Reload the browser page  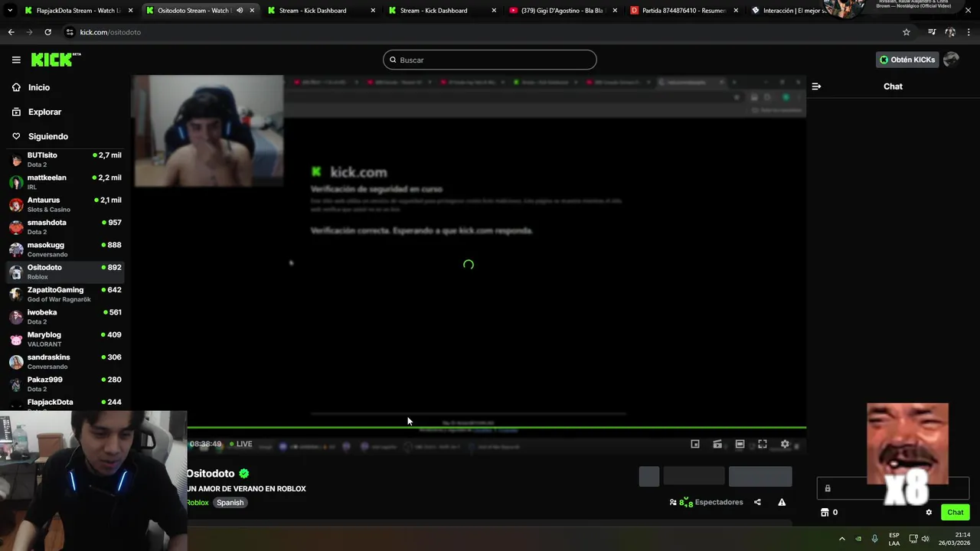pos(47,32)
